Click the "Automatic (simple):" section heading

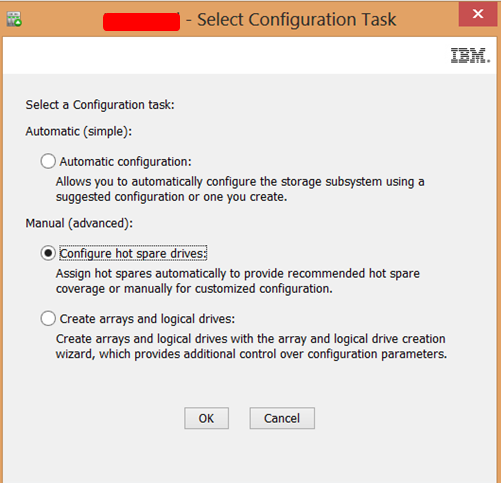(x=79, y=131)
